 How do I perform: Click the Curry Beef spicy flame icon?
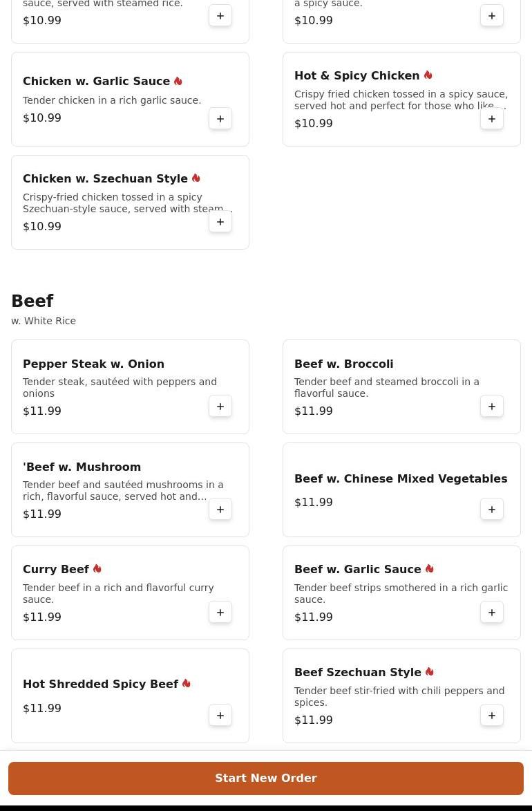point(97,569)
